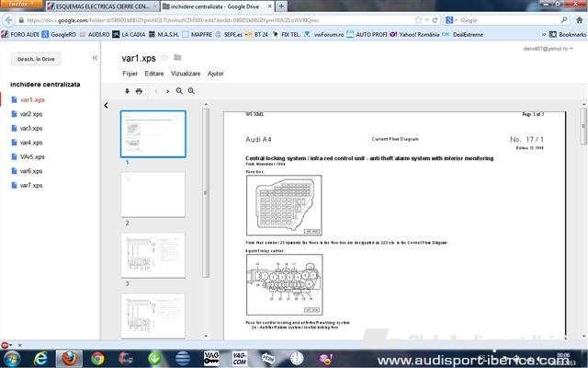Click the browser back button
588x368 pixels.
[x=9, y=20]
